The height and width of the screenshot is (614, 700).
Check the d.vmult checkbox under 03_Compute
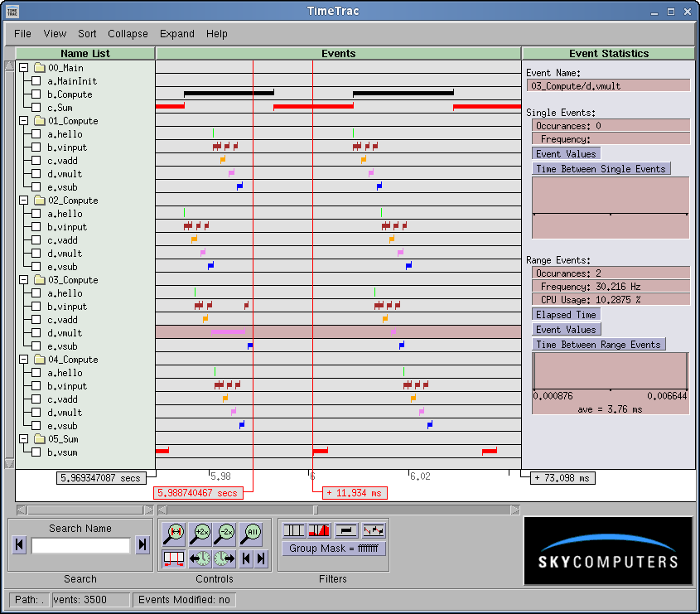pos(36,332)
